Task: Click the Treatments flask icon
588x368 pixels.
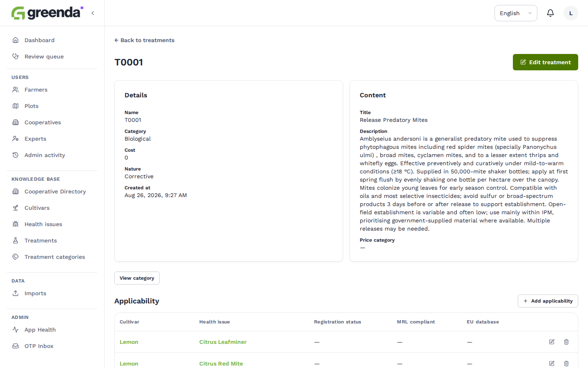Action: pyautogui.click(x=16, y=240)
